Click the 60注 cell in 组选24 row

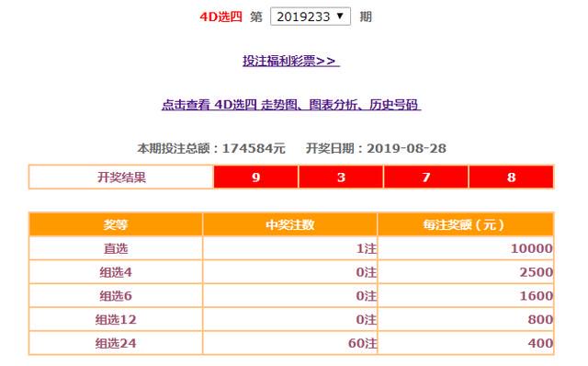coord(290,343)
